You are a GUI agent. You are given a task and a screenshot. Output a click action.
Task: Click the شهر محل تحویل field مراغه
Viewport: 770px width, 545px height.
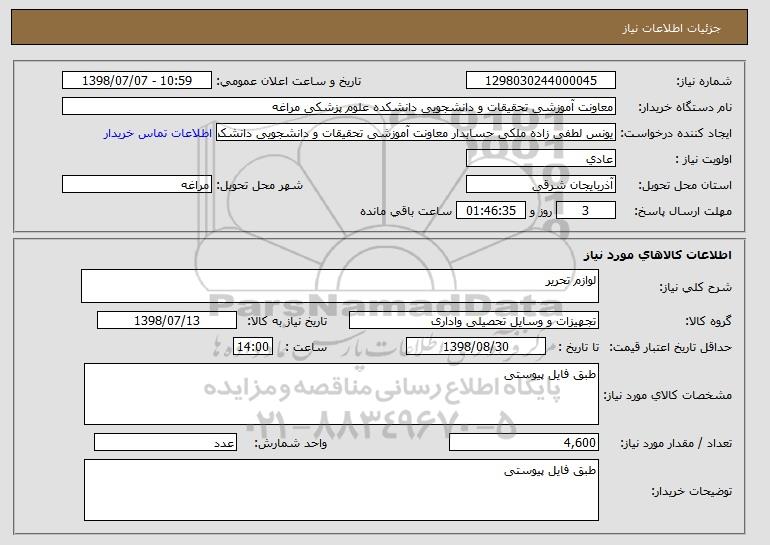click(137, 185)
